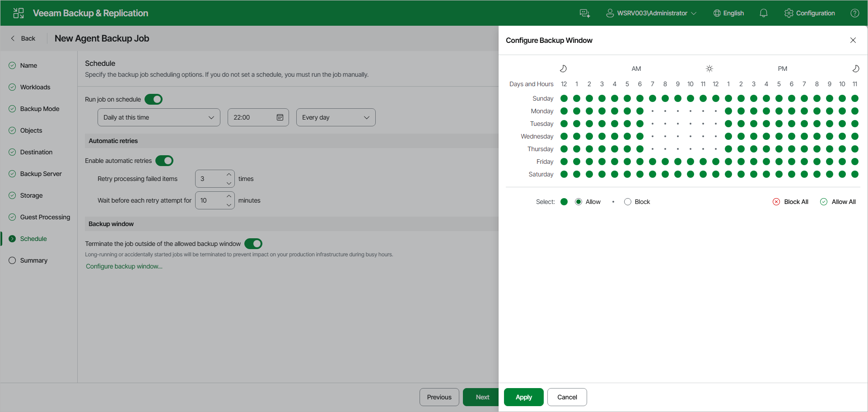Open the notifications bell
This screenshot has width=868, height=412.
[x=764, y=13]
